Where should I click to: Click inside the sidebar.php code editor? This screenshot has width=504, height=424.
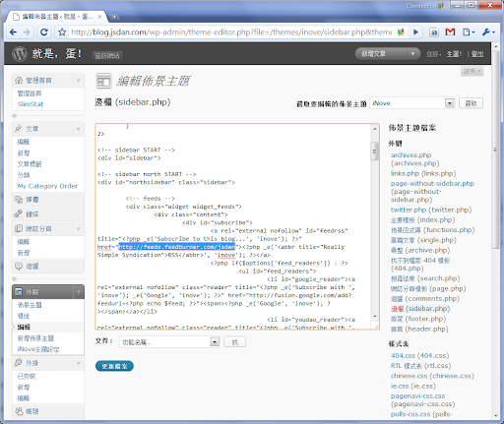click(233, 226)
